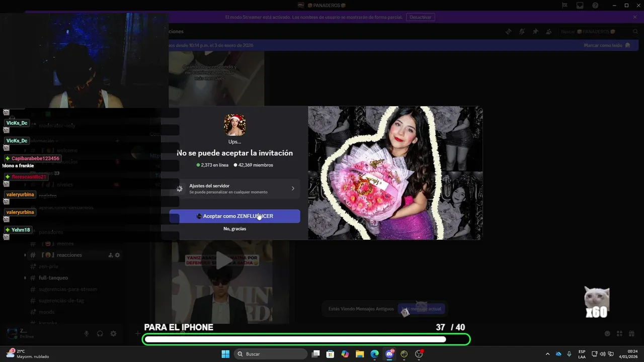Switch ESP LAA input language
The width and height of the screenshot is (644, 362).
[x=582, y=354]
